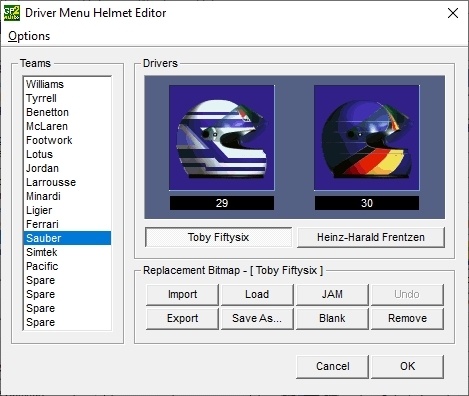
Task: Select Pacific in the Teams list
Action: (x=67, y=266)
